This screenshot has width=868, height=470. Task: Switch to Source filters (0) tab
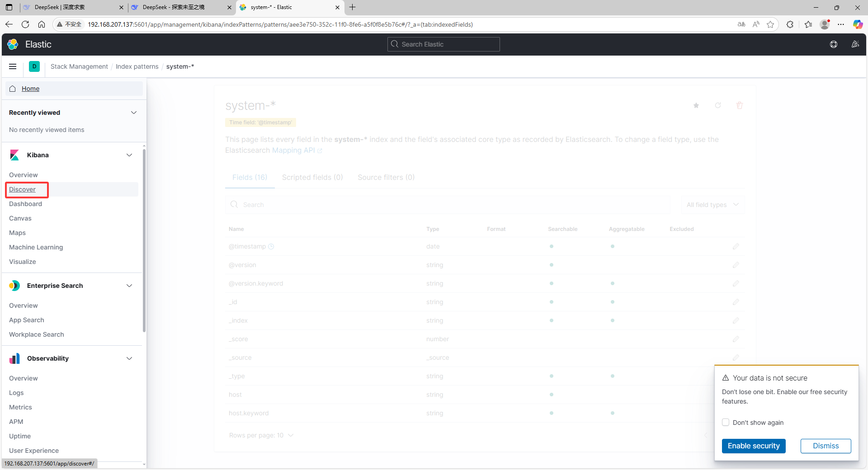coord(386,178)
